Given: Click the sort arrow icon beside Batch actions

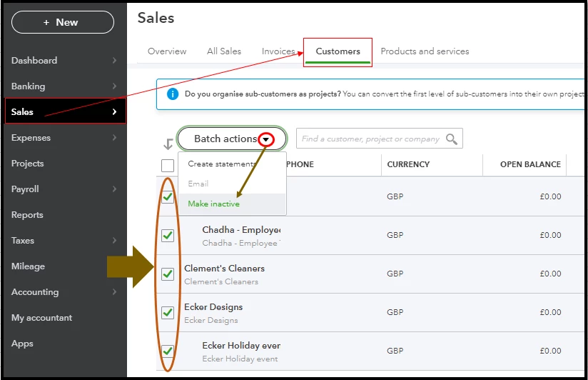Looking at the screenshot, I should pos(168,144).
